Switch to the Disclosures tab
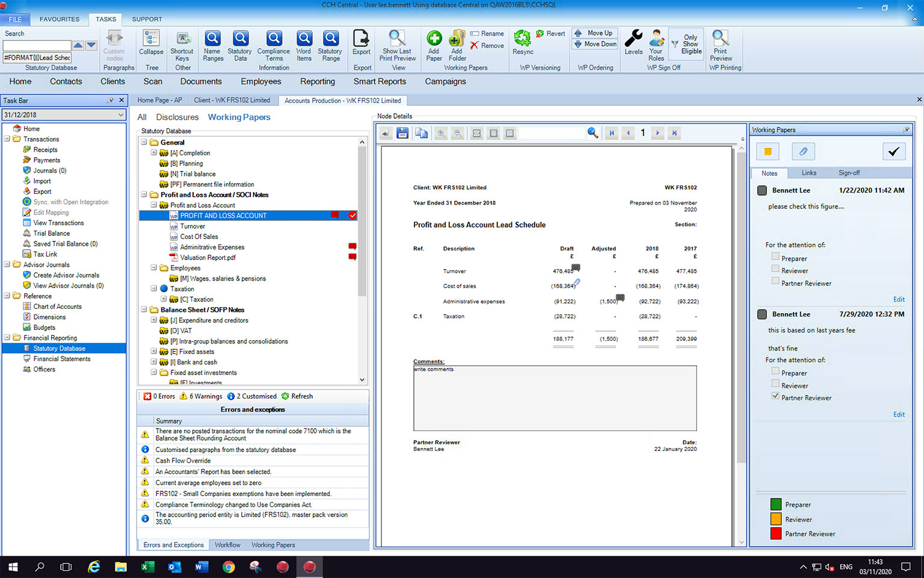Viewport: 924px width, 578px height. coord(177,117)
